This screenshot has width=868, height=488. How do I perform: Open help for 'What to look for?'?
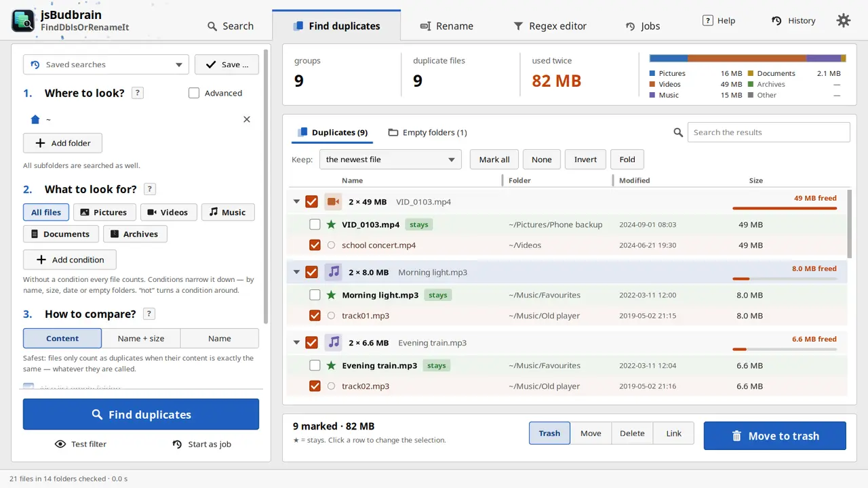(x=150, y=189)
